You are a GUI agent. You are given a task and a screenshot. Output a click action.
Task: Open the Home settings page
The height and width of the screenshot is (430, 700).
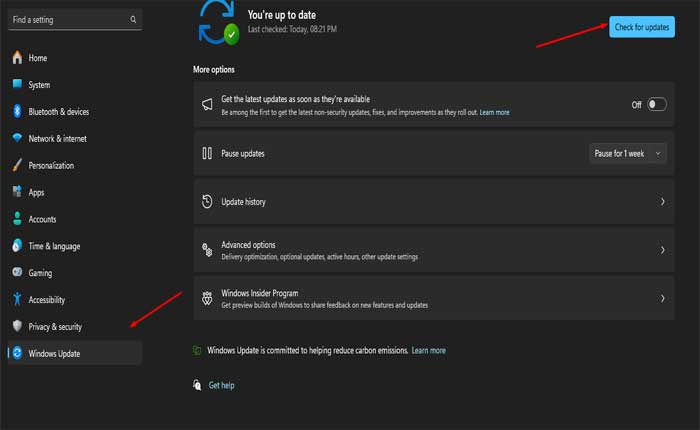click(75, 58)
